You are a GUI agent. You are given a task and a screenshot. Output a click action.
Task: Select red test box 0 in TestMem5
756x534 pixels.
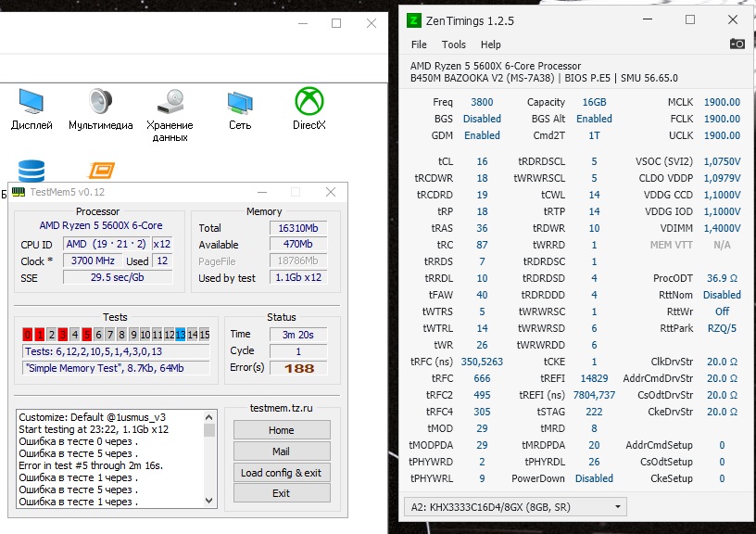click(x=28, y=335)
